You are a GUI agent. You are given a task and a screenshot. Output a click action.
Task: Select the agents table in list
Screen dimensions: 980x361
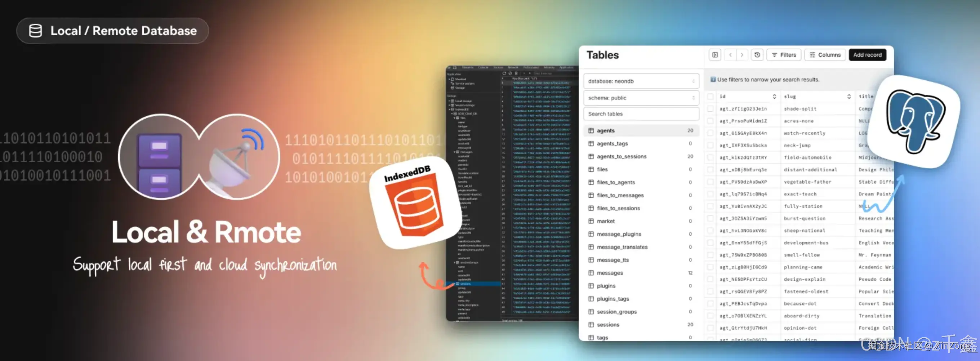pos(641,130)
